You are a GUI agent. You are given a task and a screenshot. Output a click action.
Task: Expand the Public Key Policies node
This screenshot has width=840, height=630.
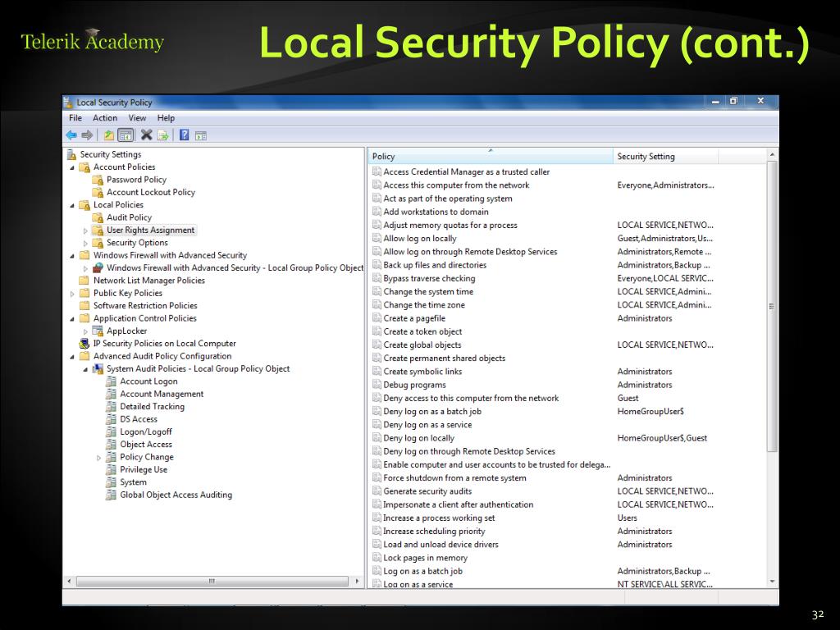(x=72, y=294)
